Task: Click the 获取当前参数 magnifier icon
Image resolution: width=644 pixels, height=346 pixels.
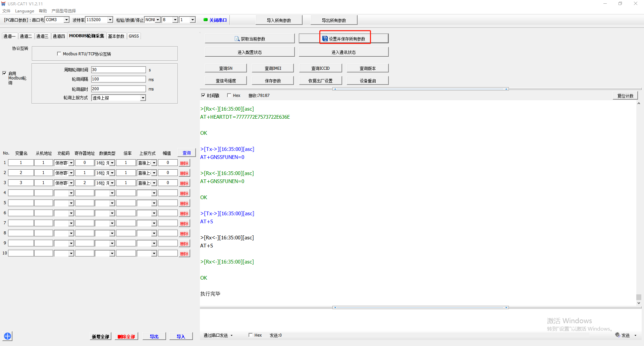Action: tap(237, 39)
